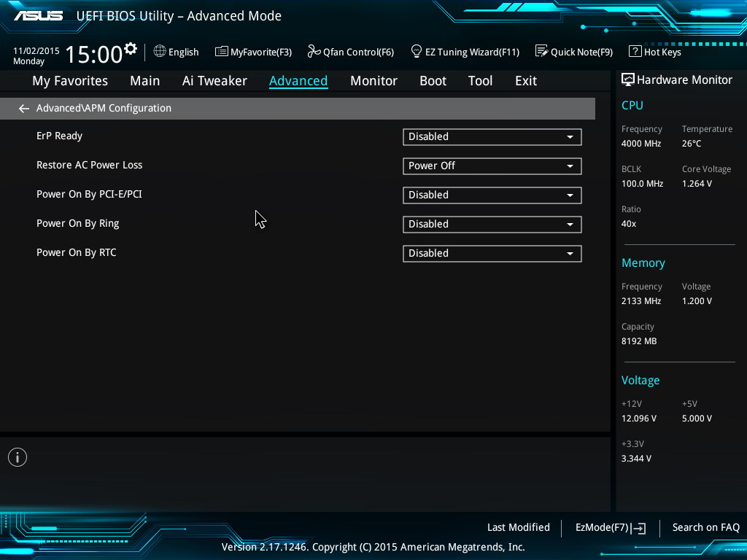Open Quick Note(F9)
Image resolution: width=747 pixels, height=560 pixels.
[x=573, y=52]
